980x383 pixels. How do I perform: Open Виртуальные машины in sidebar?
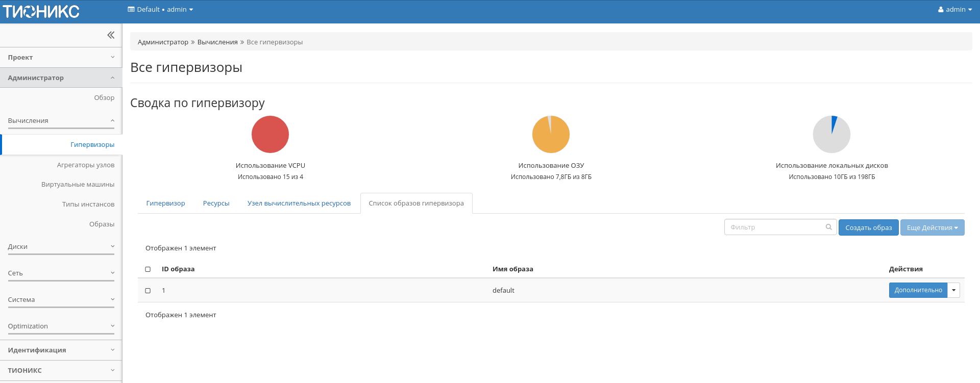click(x=78, y=185)
